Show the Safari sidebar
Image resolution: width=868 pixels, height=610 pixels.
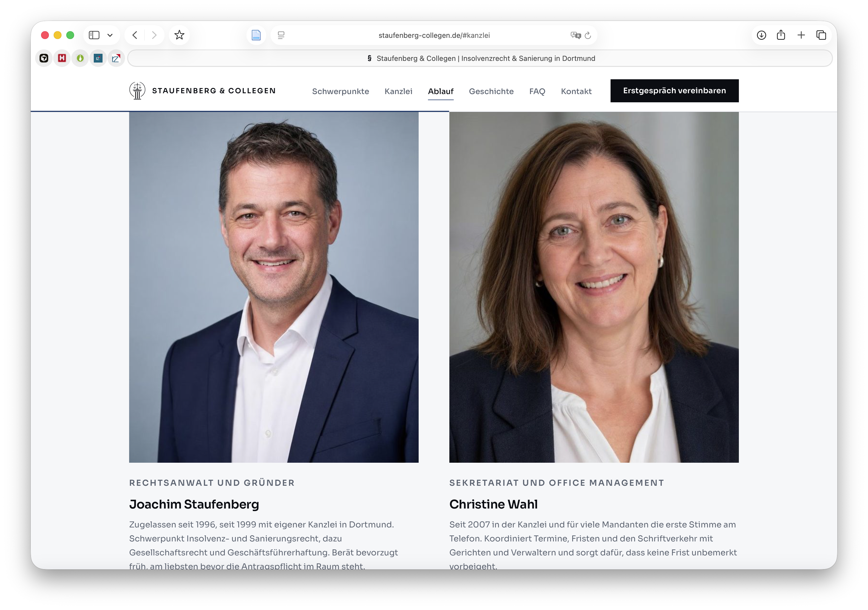[94, 35]
